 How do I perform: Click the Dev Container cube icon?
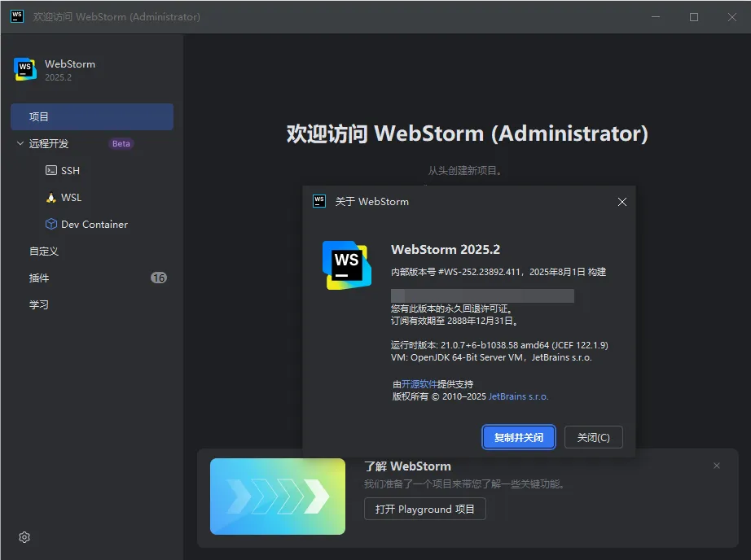coord(51,225)
